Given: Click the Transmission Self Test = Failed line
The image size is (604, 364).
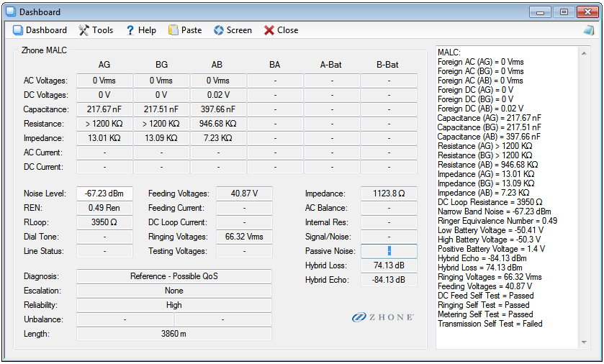Looking at the screenshot, I should (490, 324).
